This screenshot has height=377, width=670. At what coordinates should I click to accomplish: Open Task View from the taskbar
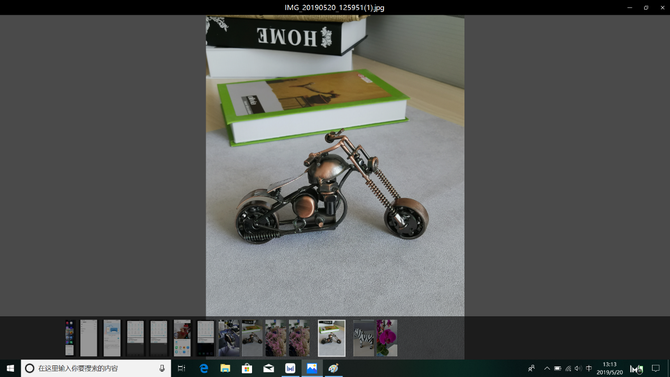pos(182,368)
